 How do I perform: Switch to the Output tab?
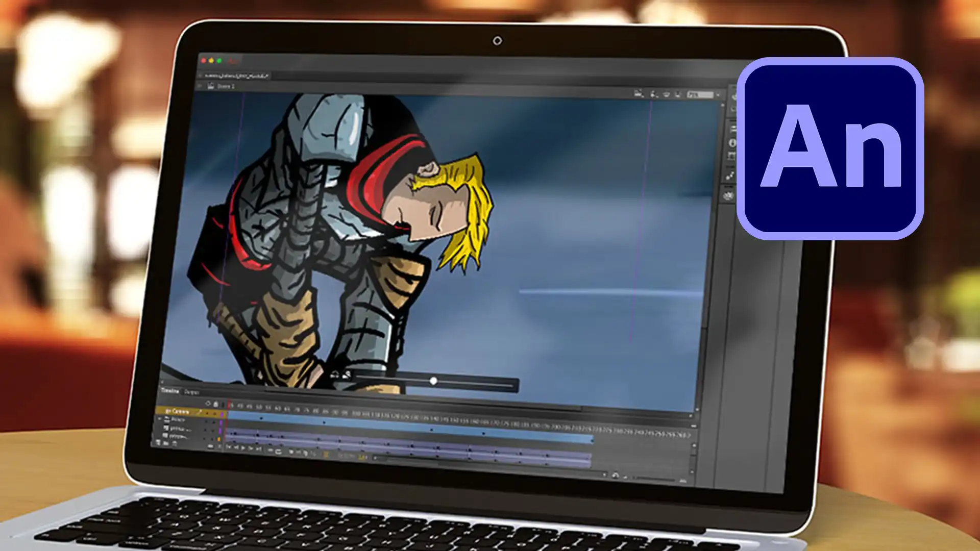pyautogui.click(x=191, y=392)
